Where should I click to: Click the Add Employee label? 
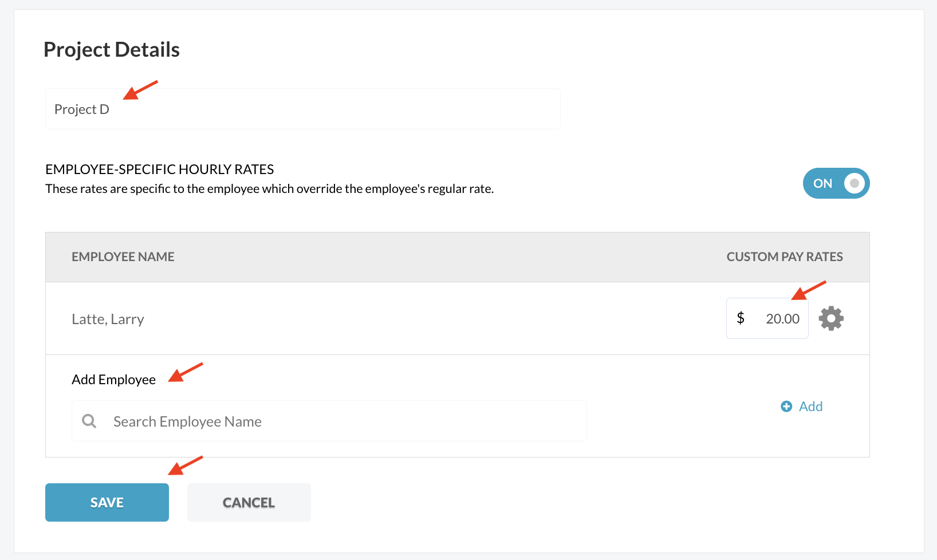pyautogui.click(x=113, y=380)
